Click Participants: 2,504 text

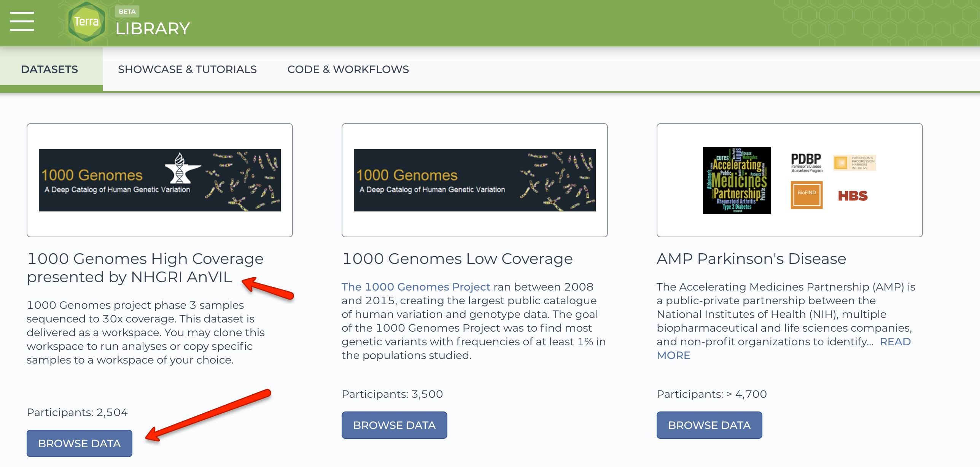coord(77,412)
